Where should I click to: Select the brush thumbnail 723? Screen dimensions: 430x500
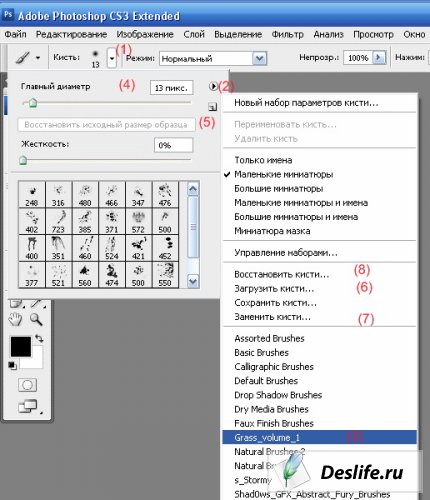[x=58, y=221]
